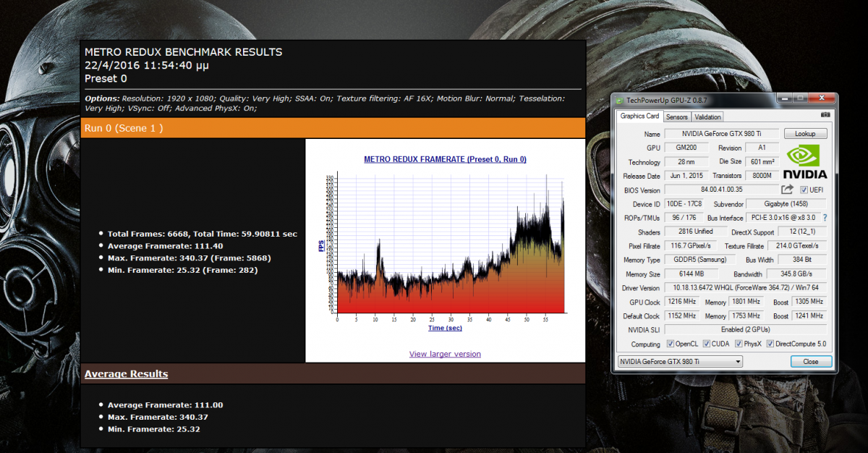The width and height of the screenshot is (868, 453).
Task: Click the Bus Interface question mark icon
Action: tap(825, 217)
